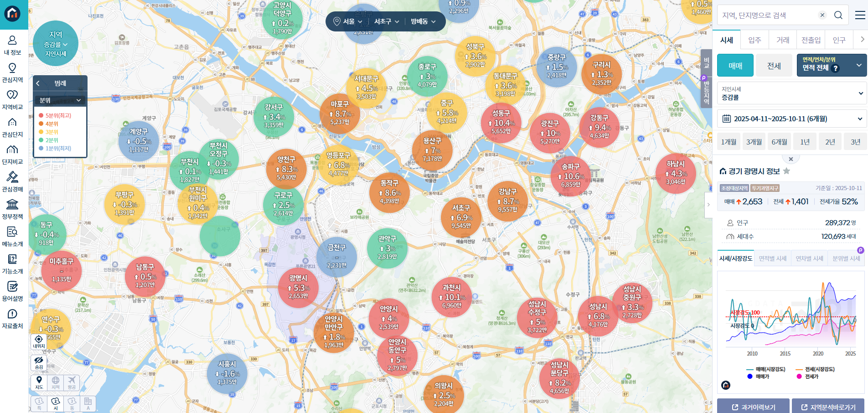Open 자료출처 data source icon
This screenshot has width=868, height=413.
point(12,314)
